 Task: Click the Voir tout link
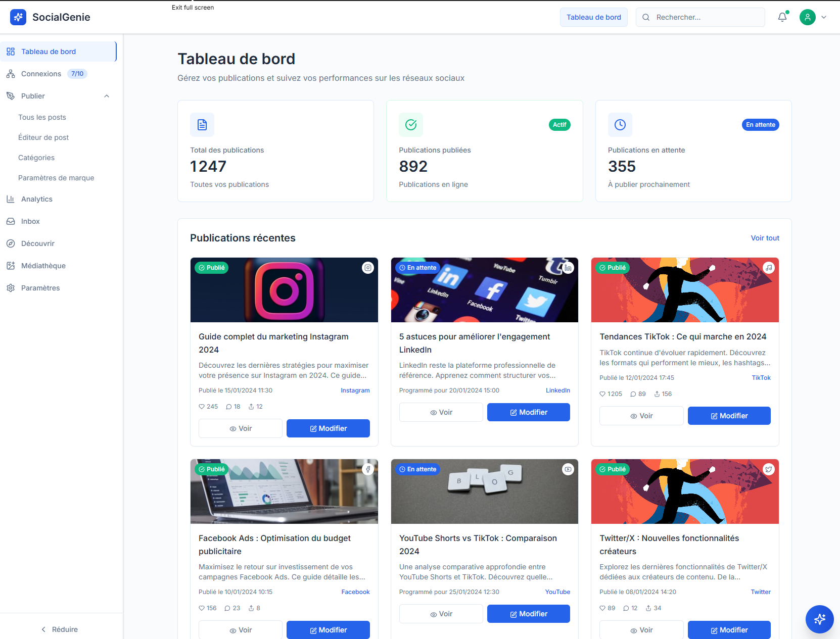765,238
